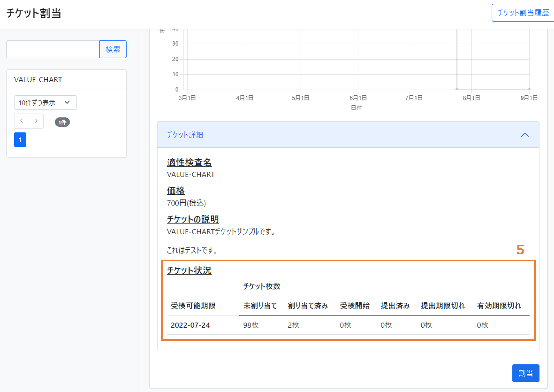Click the next page arrow icon

[x=36, y=121]
